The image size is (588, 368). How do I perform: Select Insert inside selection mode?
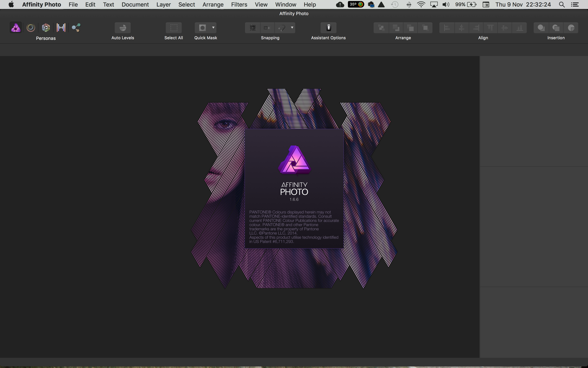pyautogui.click(x=571, y=28)
